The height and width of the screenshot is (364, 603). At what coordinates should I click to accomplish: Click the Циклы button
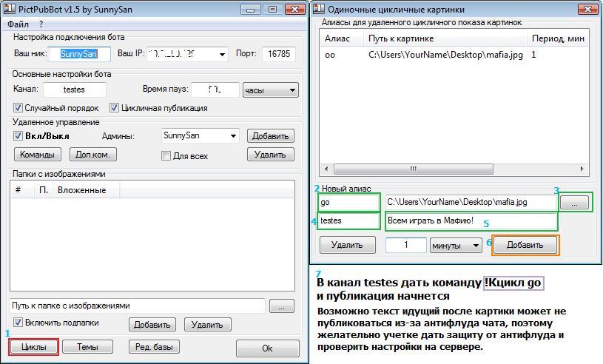coord(34,347)
